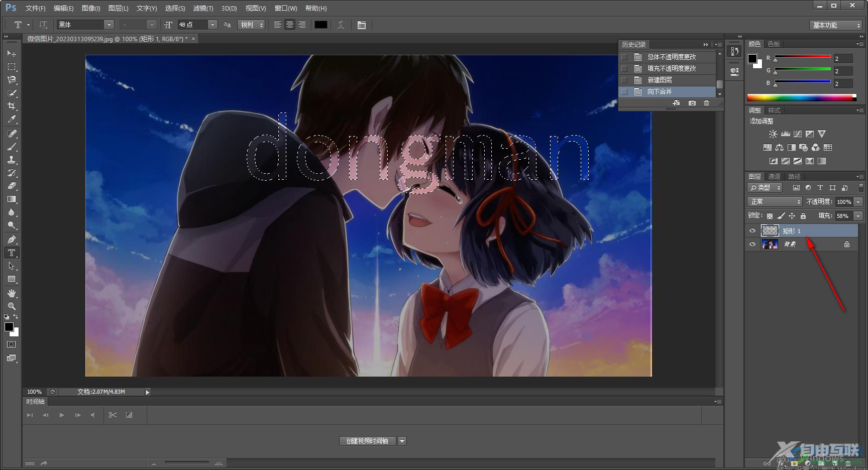Image resolution: width=868 pixels, height=470 pixels.
Task: Select the Eyedropper tool
Action: (x=12, y=119)
